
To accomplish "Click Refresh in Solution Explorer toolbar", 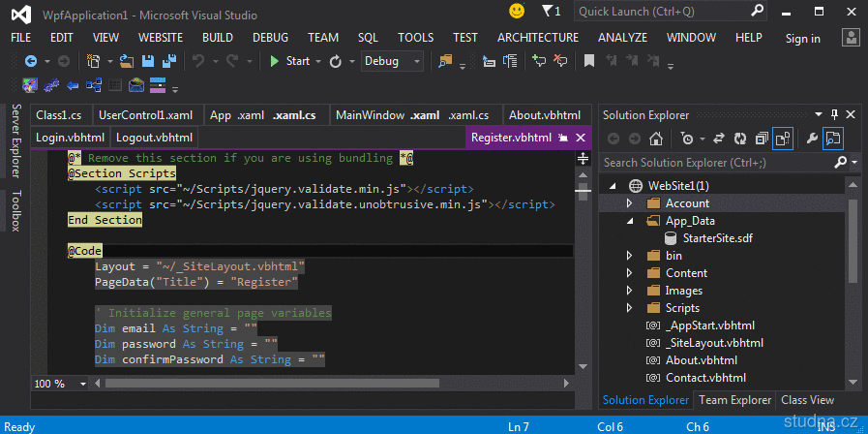I will point(739,139).
